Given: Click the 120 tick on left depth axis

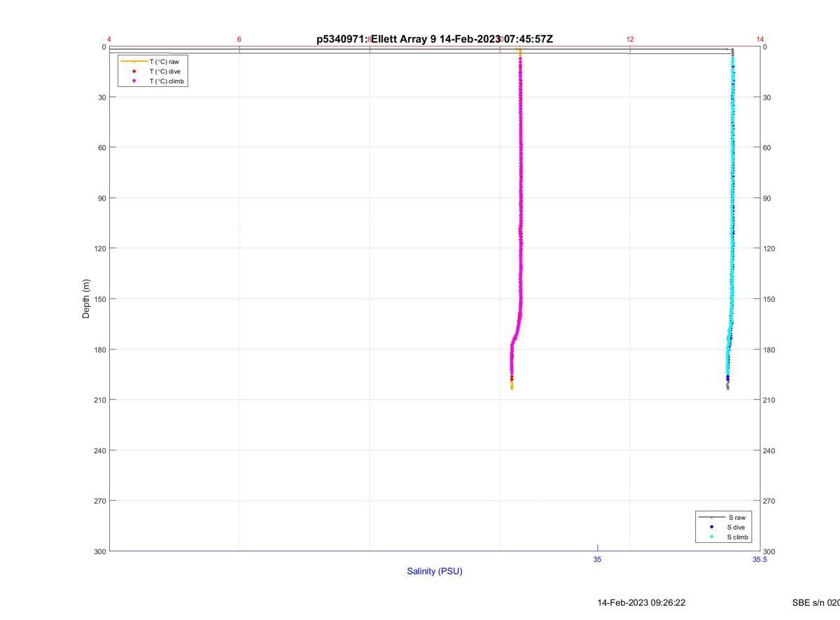Looking at the screenshot, I should 100,249.
